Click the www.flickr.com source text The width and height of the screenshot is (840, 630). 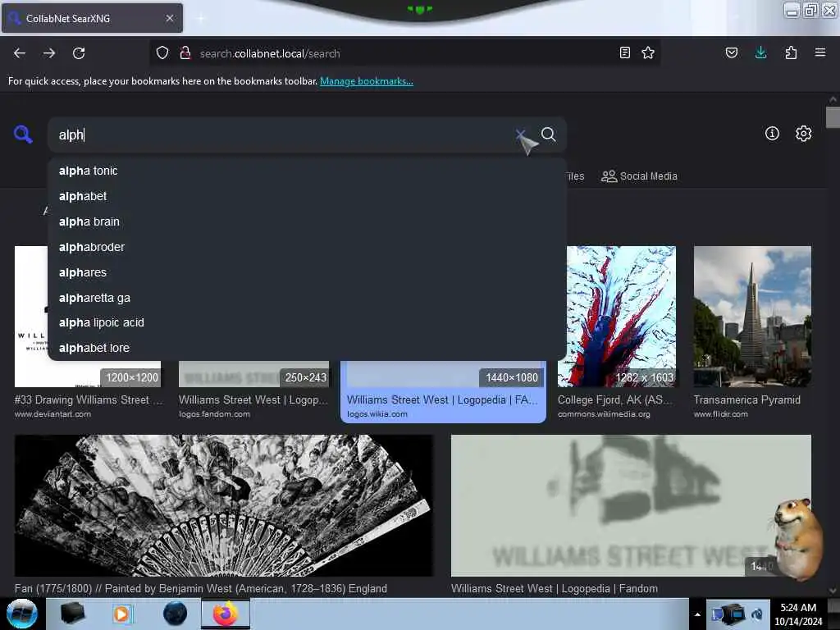[720, 414]
